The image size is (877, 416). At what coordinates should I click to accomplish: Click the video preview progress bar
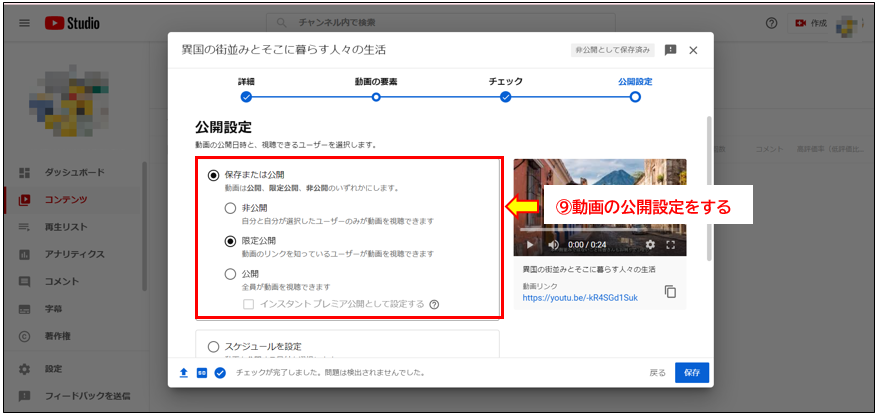pyautogui.click(x=600, y=229)
